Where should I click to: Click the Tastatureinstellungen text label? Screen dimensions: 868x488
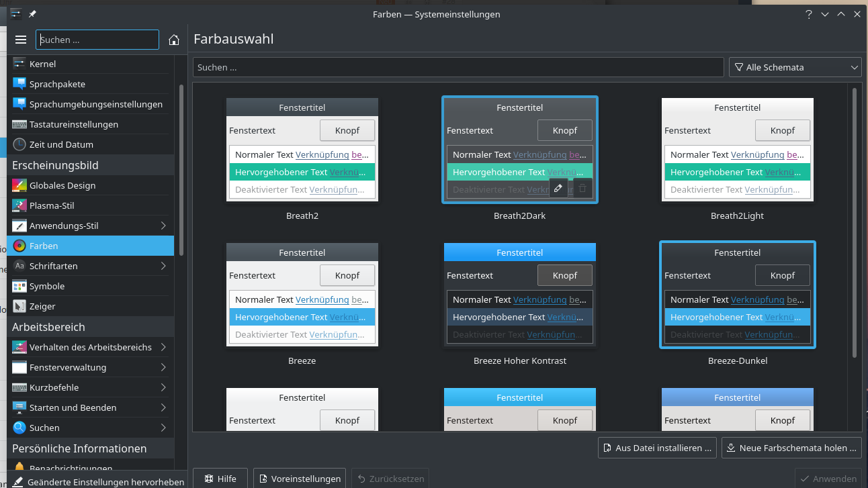coord(74,124)
